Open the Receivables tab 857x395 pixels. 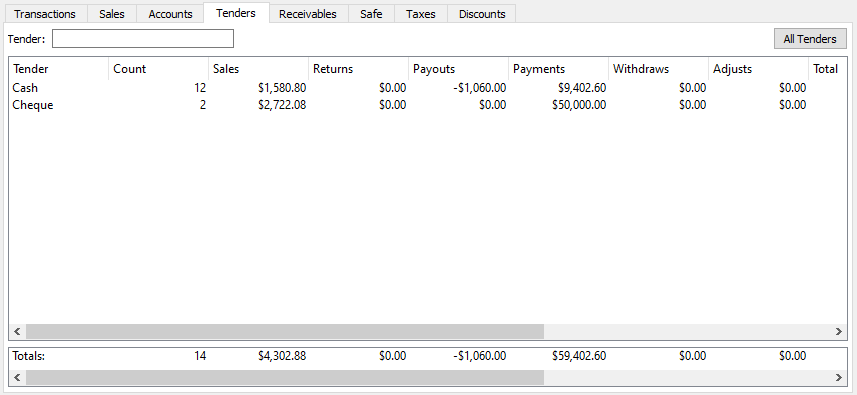click(x=308, y=14)
